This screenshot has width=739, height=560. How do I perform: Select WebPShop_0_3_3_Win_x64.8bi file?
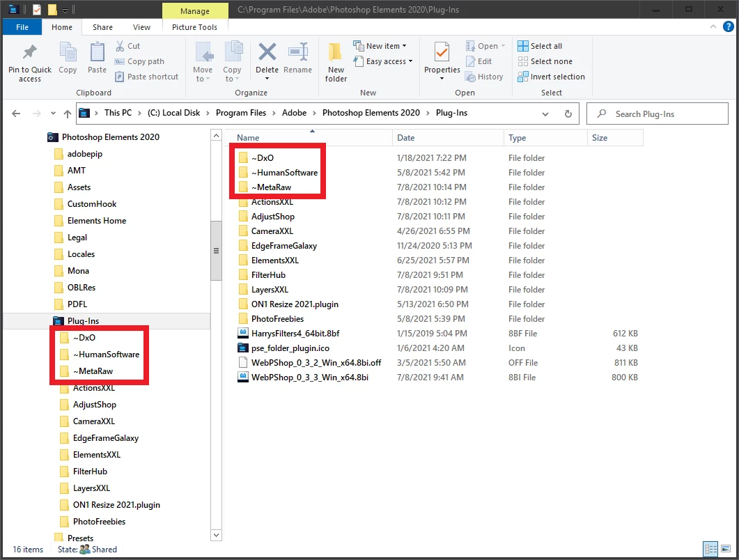[x=310, y=377]
